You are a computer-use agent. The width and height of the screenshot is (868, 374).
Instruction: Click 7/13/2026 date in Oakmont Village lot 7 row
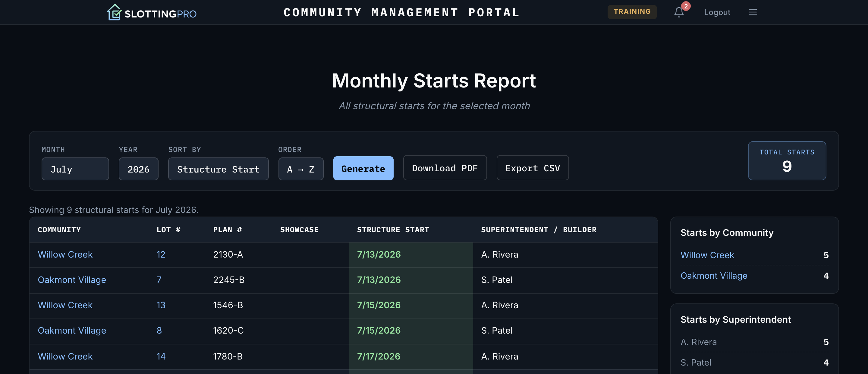click(x=379, y=280)
